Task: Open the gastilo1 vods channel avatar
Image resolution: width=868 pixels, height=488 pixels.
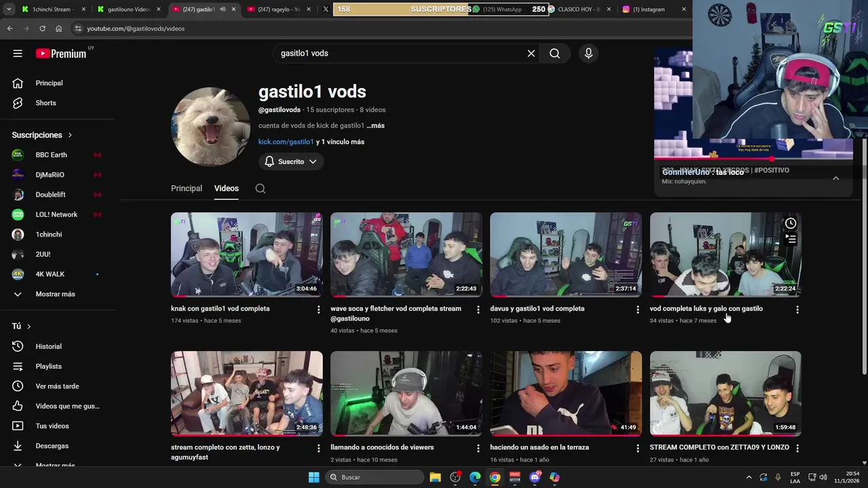Action: [210, 127]
